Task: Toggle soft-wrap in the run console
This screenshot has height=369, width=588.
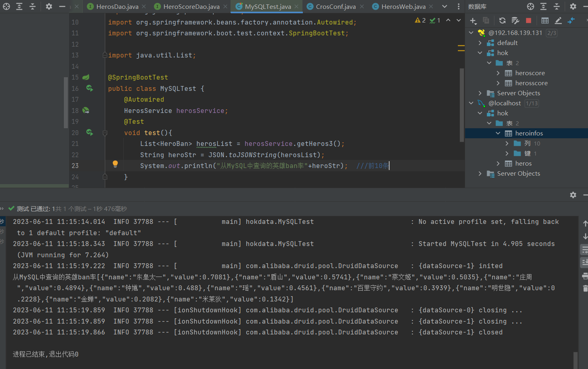Action: (x=585, y=250)
